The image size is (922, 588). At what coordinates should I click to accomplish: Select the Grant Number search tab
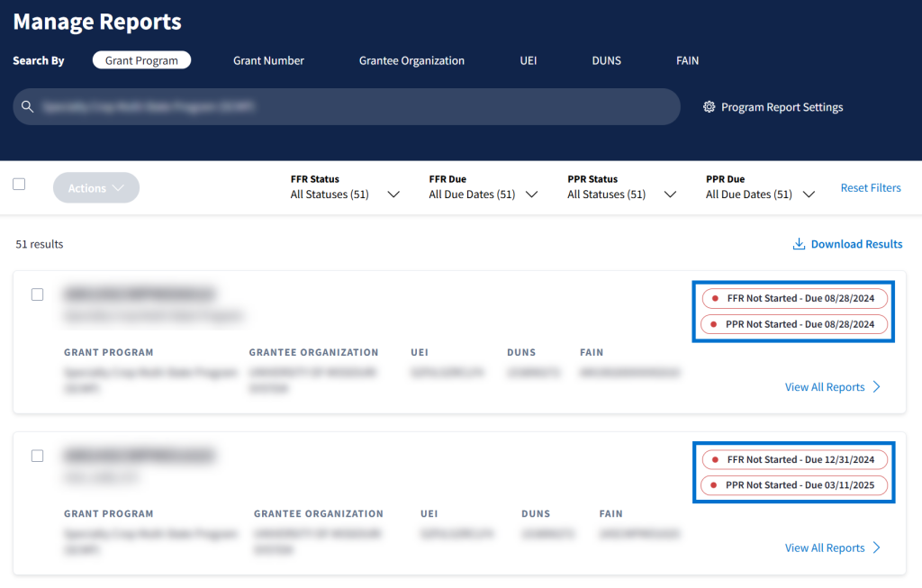click(x=268, y=60)
